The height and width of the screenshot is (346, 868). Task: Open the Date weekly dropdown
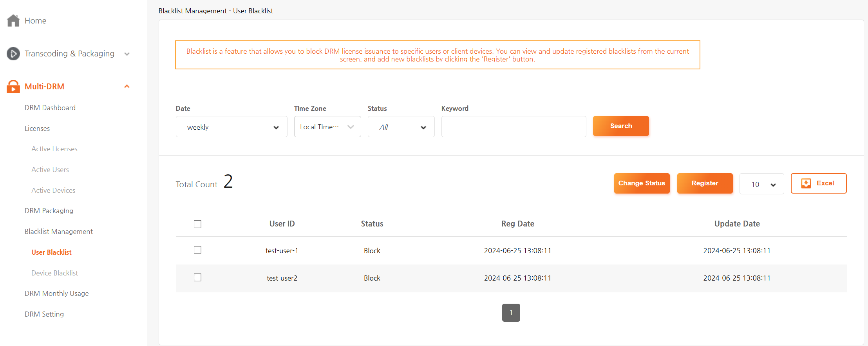(x=231, y=127)
